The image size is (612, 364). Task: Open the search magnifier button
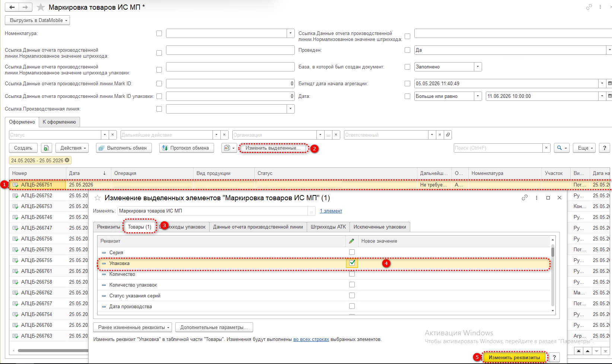pyautogui.click(x=562, y=148)
